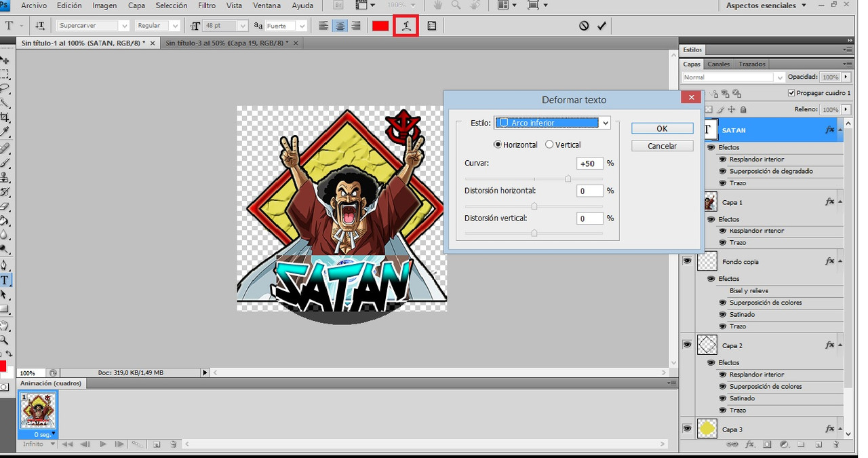Click the tween animation frames icon
The height and width of the screenshot is (458, 868).
[x=137, y=444]
